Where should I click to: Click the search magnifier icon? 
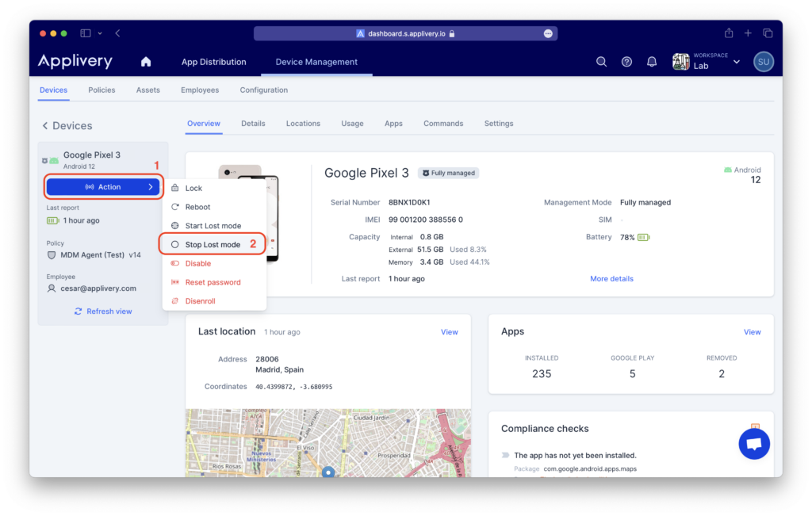(x=601, y=62)
